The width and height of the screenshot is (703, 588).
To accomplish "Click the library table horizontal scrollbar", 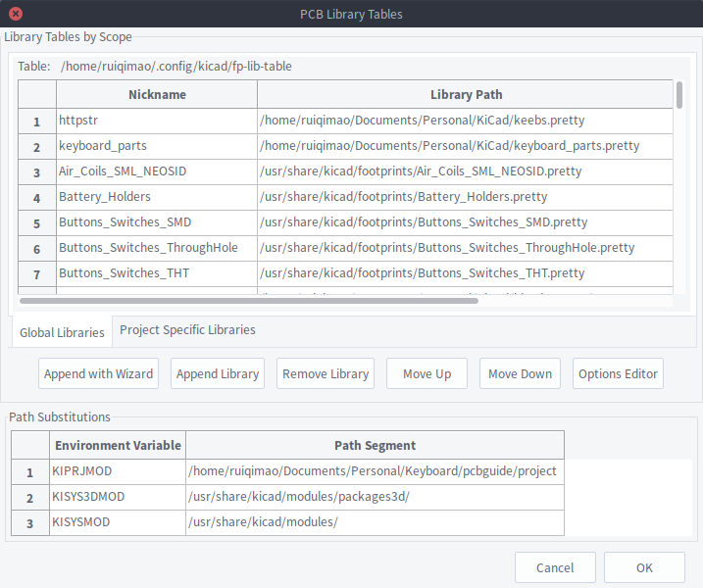I will tap(249, 301).
